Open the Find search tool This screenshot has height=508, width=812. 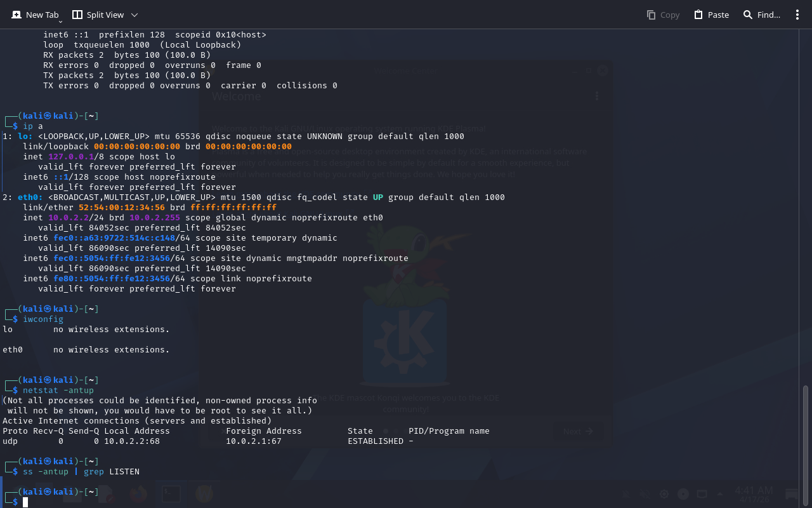(x=761, y=15)
